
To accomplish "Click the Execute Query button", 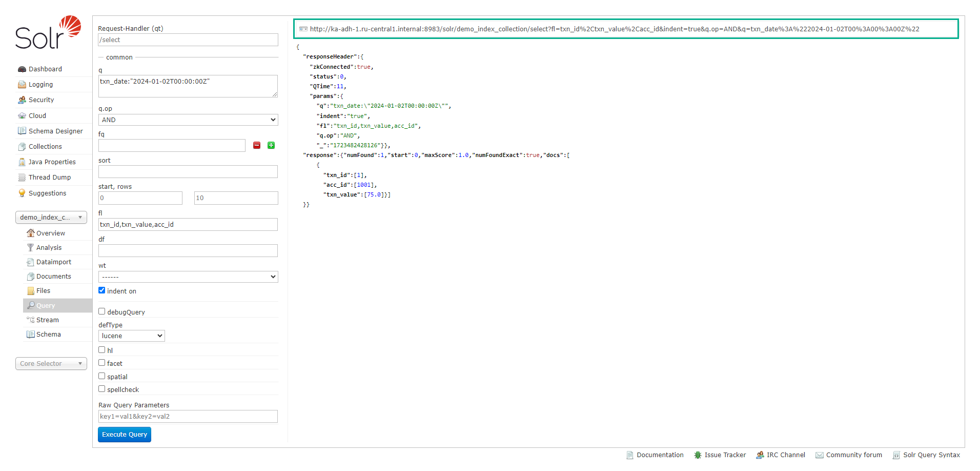I will (x=125, y=435).
